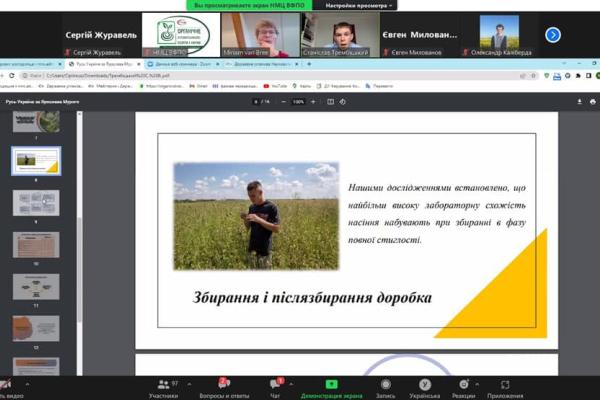
Task: Open the Реакции reactions menu
Action: point(463,388)
